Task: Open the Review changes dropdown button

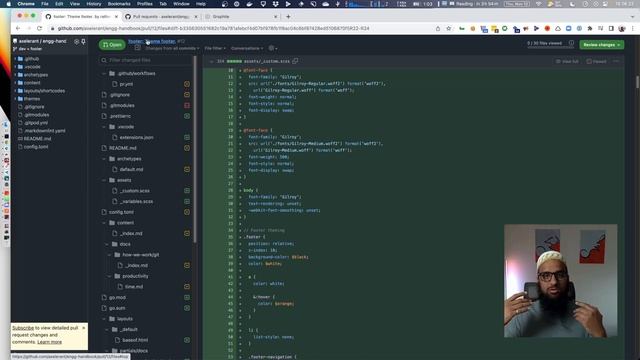Action: [602, 44]
